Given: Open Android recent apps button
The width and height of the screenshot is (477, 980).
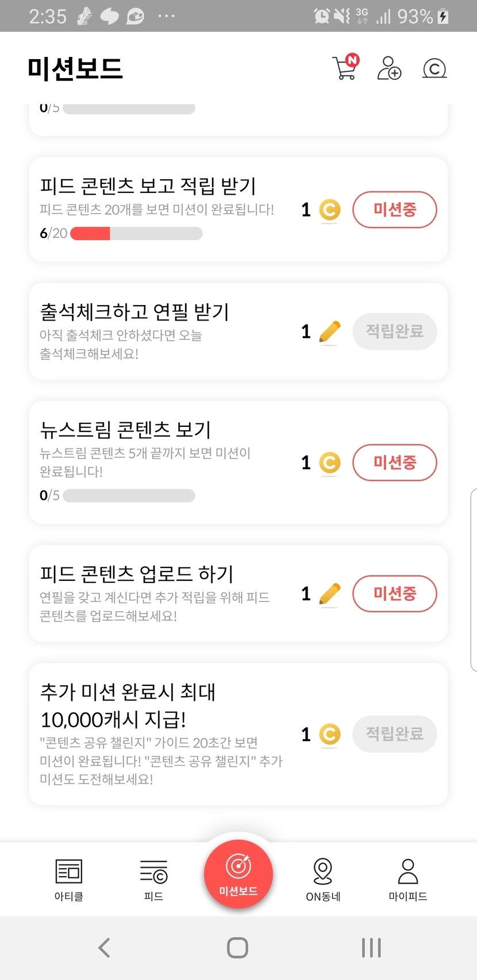Looking at the screenshot, I should [371, 947].
